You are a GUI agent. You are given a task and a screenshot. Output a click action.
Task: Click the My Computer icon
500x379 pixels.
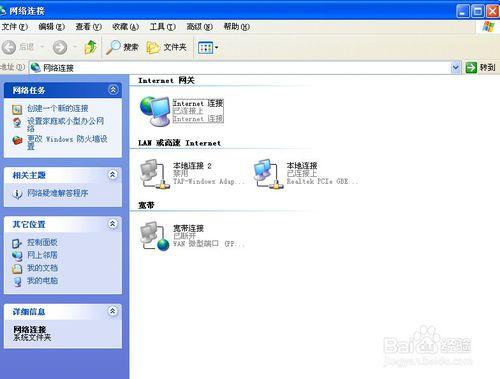(x=17, y=281)
